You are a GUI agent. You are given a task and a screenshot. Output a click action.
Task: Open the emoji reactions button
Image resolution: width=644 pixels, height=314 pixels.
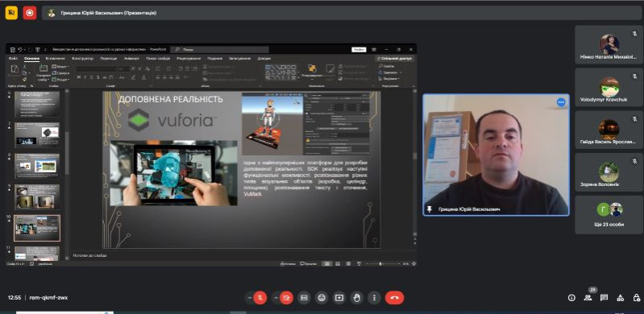pyautogui.click(x=322, y=298)
